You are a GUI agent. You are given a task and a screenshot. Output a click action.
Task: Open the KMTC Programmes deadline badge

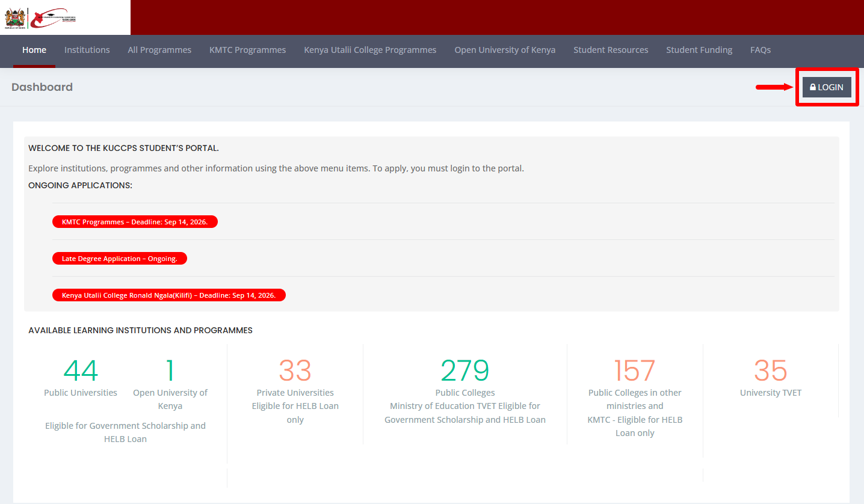(x=135, y=222)
